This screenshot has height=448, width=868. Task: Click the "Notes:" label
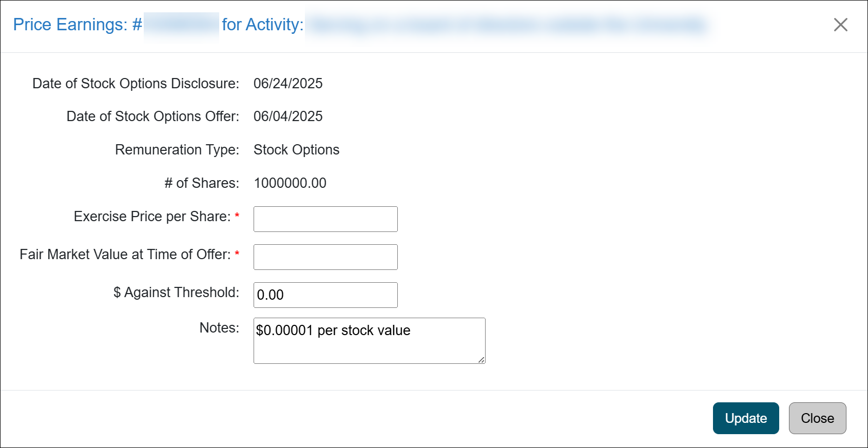coord(219,328)
